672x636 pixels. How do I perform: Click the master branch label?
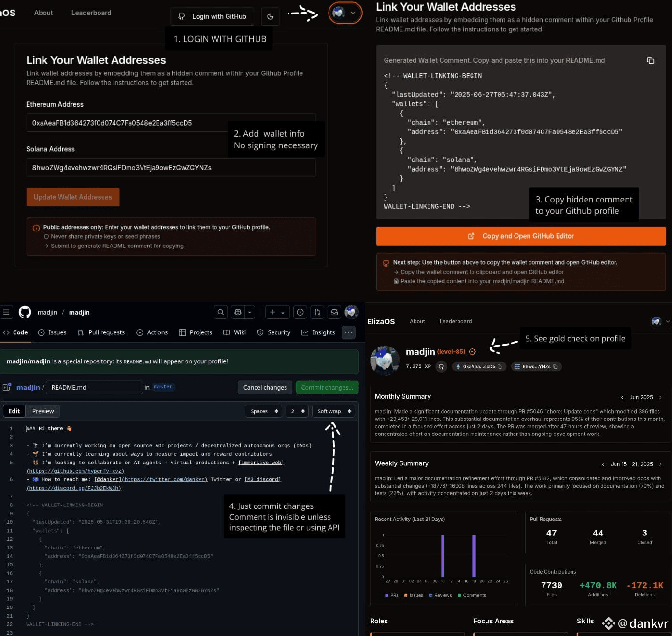pos(163,387)
